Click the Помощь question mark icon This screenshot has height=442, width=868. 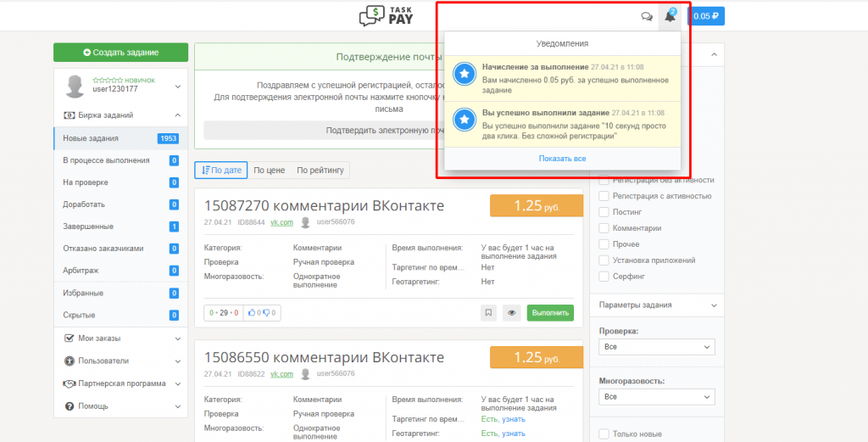click(70, 406)
